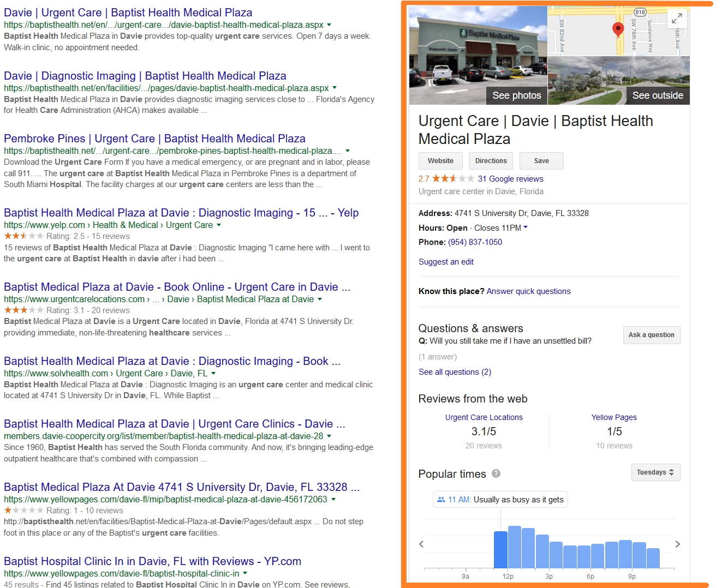
Task: Open the Tuesdays day selector dropdown
Action: pyautogui.click(x=655, y=472)
